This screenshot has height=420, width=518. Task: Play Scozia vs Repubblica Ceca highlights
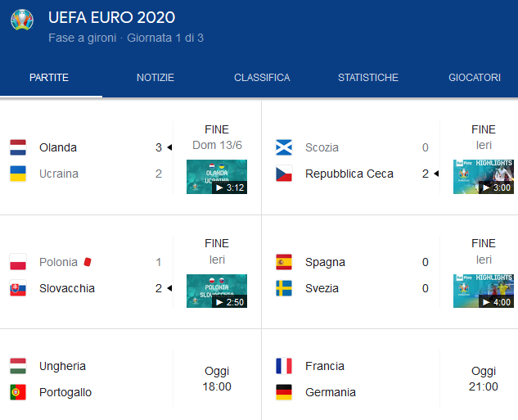pyautogui.click(x=483, y=177)
